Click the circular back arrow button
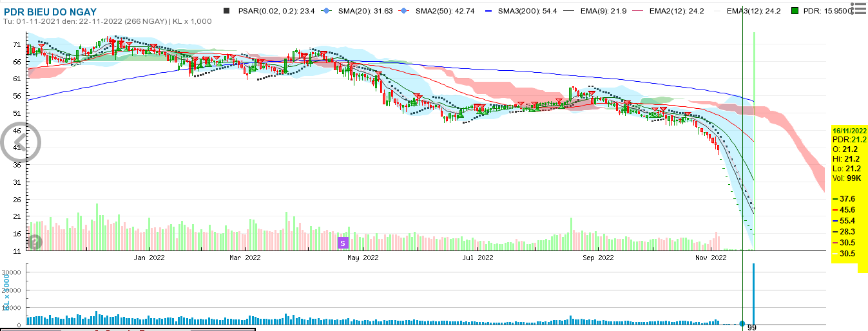The height and width of the screenshot is (331, 868). click(21, 141)
